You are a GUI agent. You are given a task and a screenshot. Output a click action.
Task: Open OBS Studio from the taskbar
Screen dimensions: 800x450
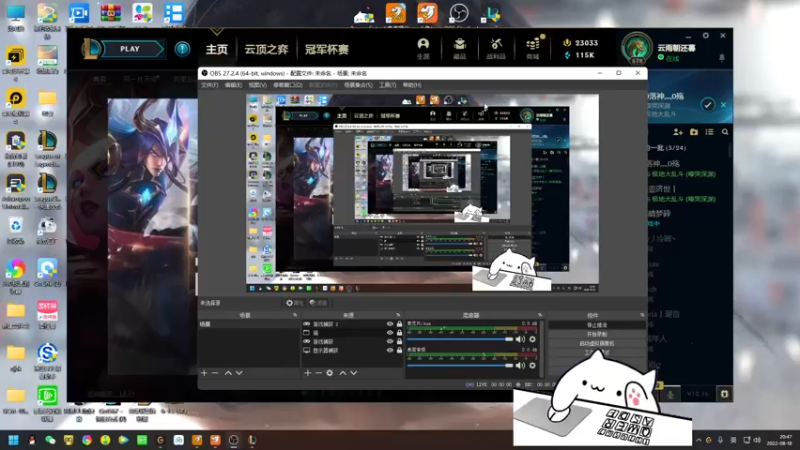pyautogui.click(x=234, y=440)
